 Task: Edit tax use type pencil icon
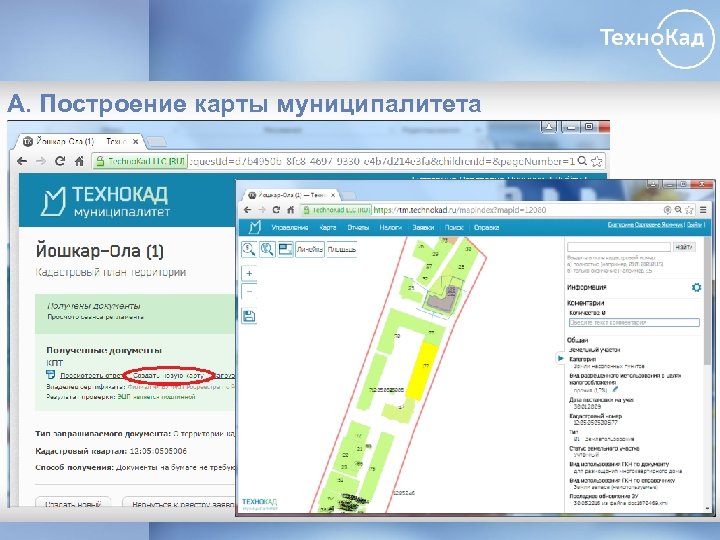click(x=616, y=389)
